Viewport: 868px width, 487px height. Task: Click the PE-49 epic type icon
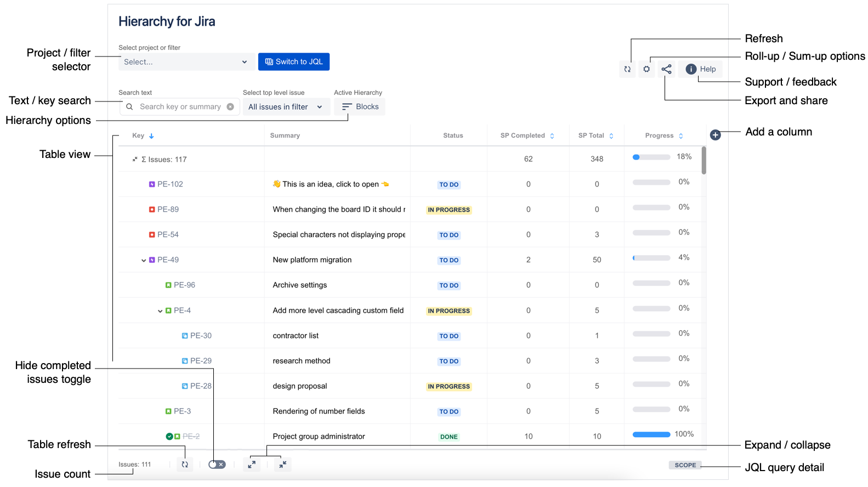point(152,260)
